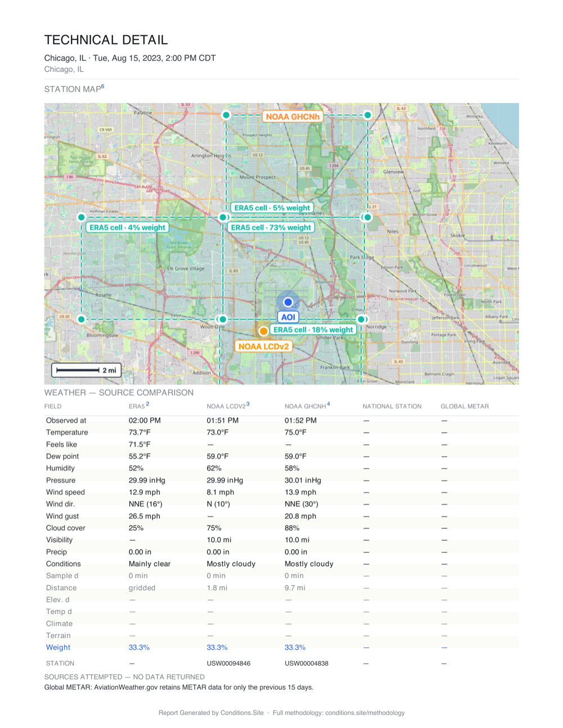Select wind direction NNE (16°)

point(145,504)
